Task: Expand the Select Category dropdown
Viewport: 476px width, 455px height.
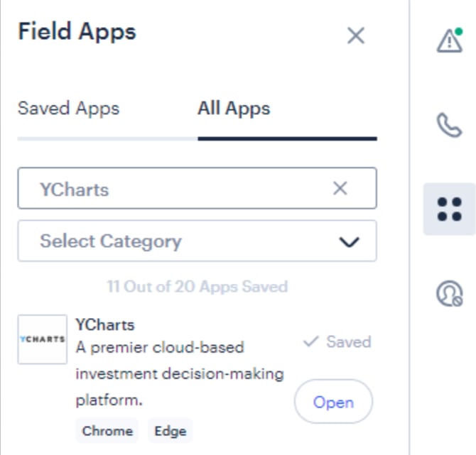Action: (x=197, y=241)
